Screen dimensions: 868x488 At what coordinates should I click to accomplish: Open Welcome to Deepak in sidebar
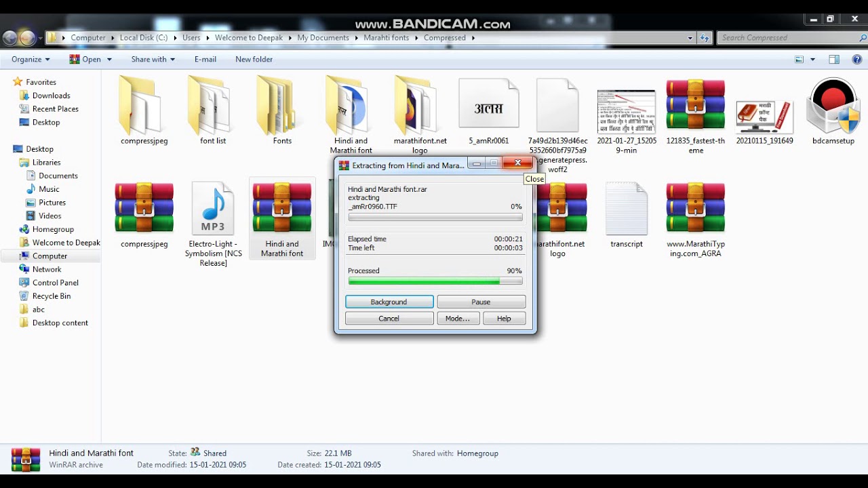coord(66,243)
